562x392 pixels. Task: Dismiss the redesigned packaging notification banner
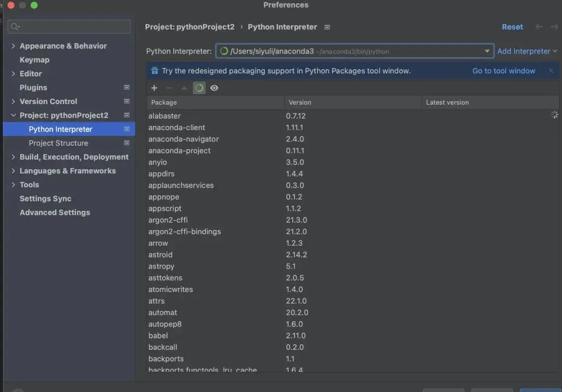(x=551, y=71)
